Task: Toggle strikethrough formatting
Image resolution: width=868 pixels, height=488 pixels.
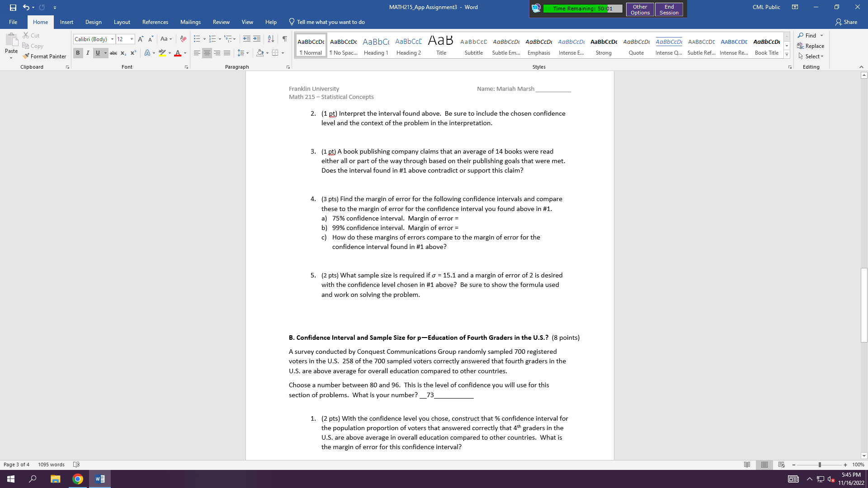Action: [x=113, y=53]
